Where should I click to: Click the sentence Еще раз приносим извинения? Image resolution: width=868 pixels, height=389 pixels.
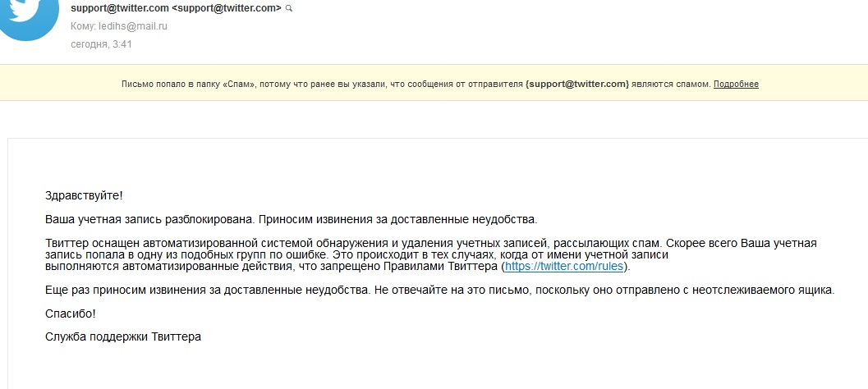(x=208, y=290)
